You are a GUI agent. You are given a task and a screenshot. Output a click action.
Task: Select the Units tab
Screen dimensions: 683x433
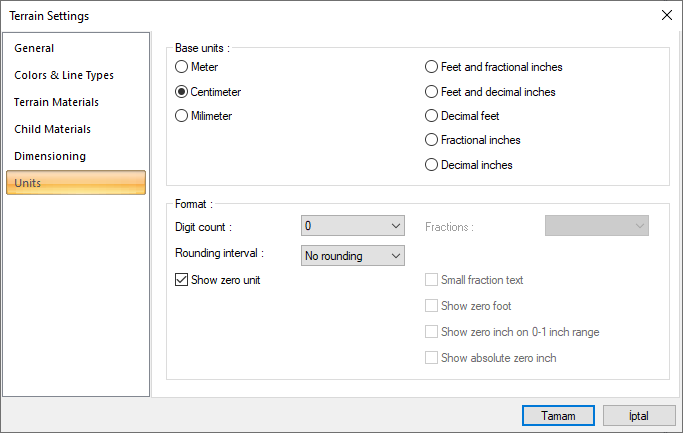pos(76,183)
